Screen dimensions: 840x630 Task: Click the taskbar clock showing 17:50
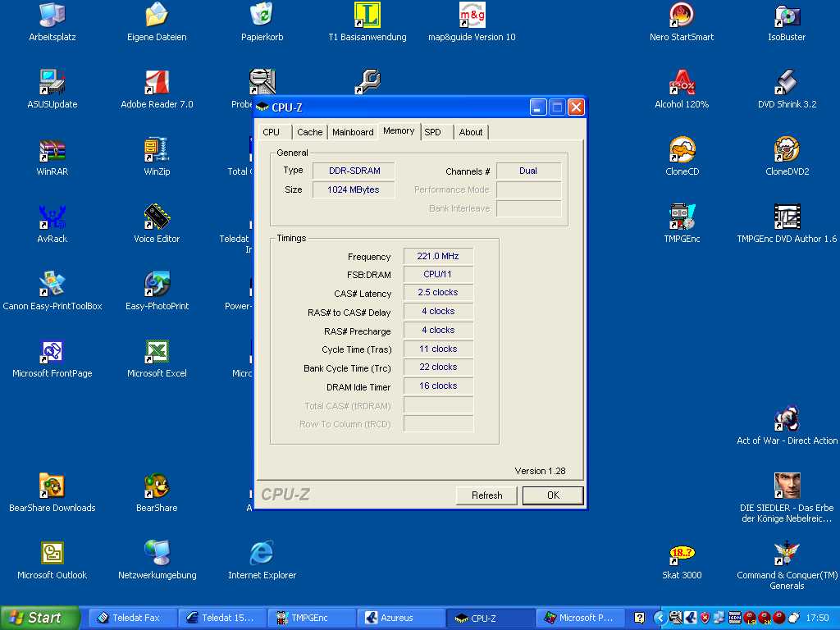817,619
